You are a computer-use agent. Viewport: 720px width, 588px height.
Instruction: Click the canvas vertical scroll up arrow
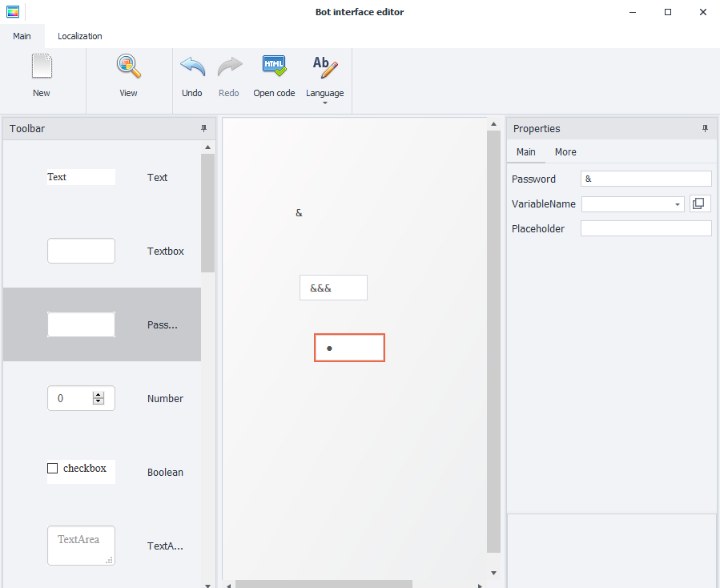493,124
